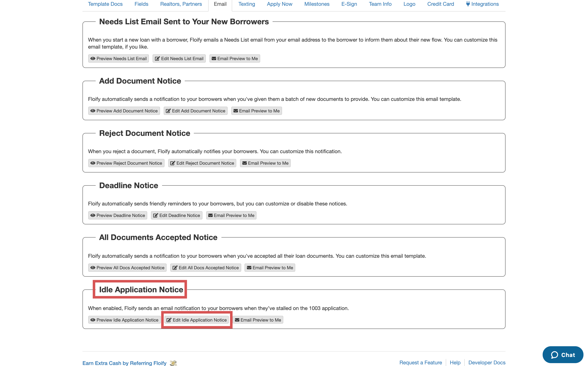Go to the E-Sign tab
Viewport: 588px width, 366px height.
pos(349,4)
